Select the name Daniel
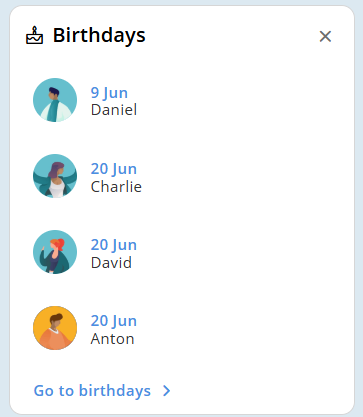 (114, 110)
